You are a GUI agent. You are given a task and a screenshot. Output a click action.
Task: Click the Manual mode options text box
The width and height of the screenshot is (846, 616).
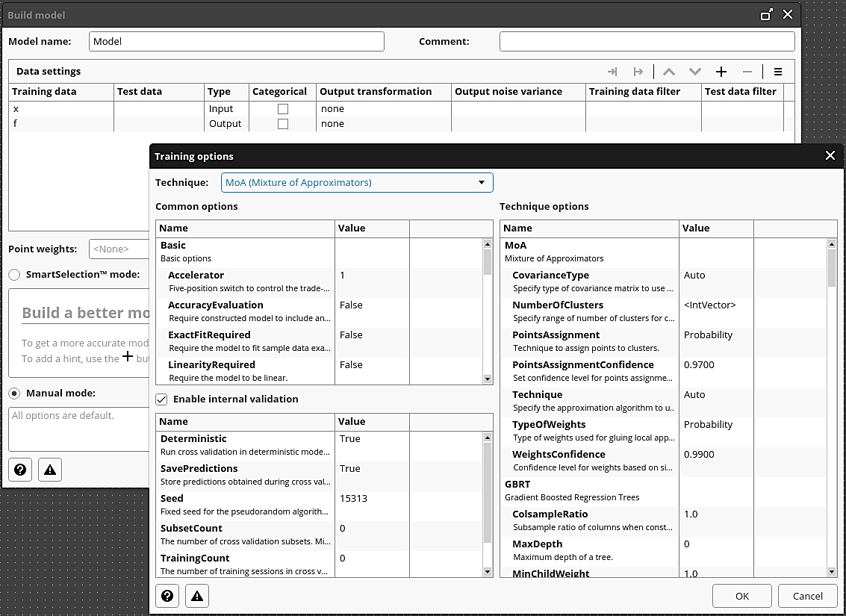[x=79, y=429]
